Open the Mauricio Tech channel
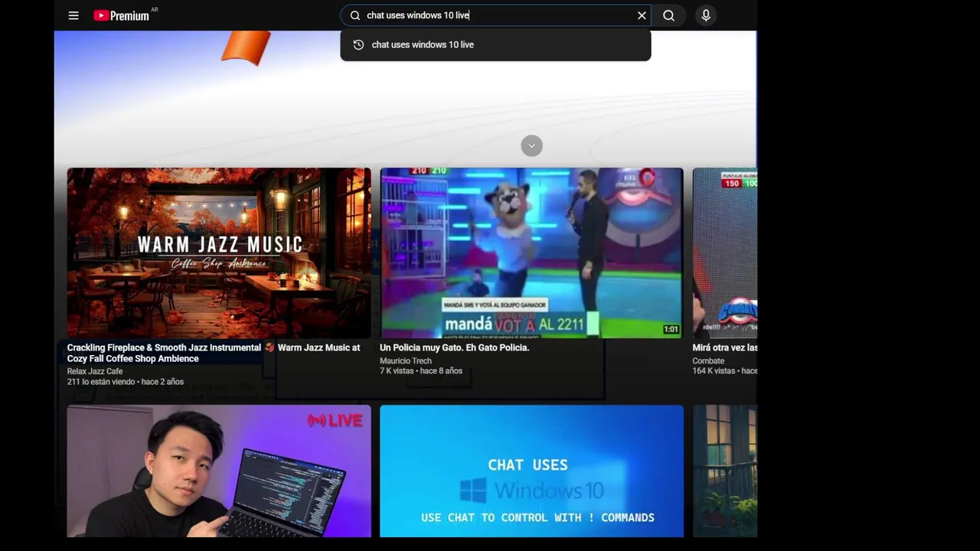 [x=406, y=360]
